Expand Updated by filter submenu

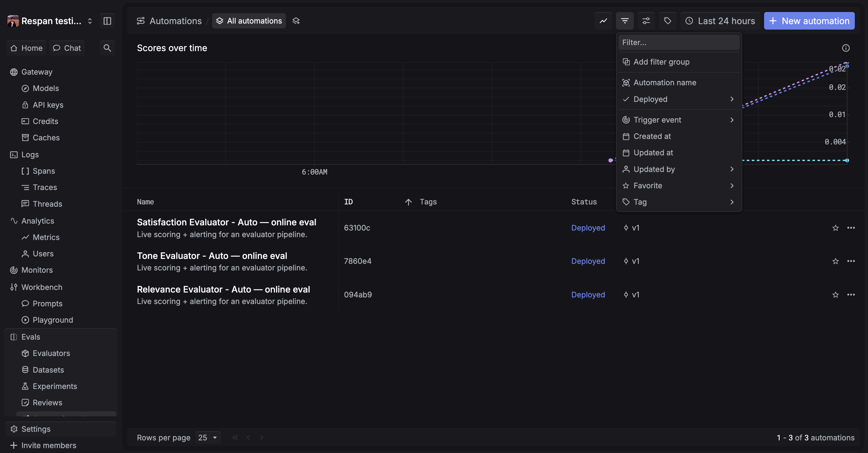(x=679, y=169)
